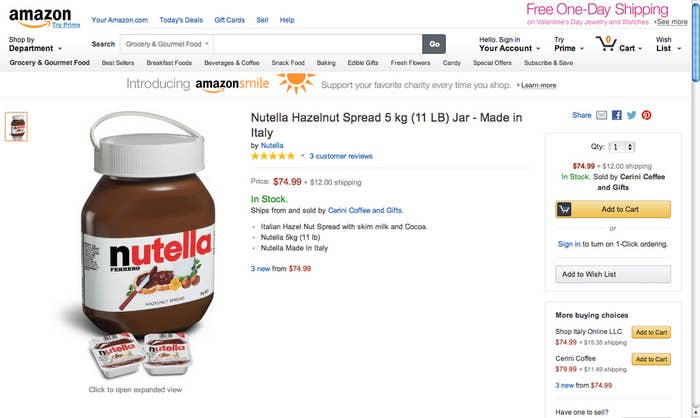The width and height of the screenshot is (700, 418).
Task: Open Grocery & Gourmet Food search category dropdown
Action: click(167, 44)
